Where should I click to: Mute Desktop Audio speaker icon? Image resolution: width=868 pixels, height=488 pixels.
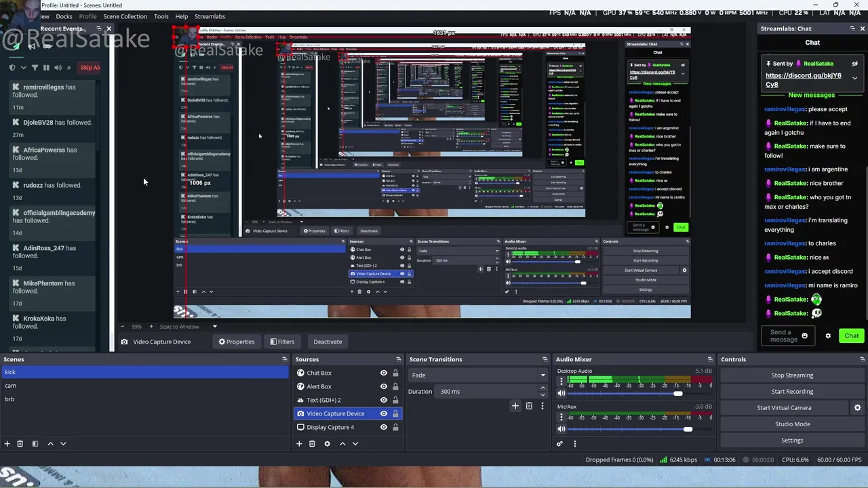[x=561, y=393]
